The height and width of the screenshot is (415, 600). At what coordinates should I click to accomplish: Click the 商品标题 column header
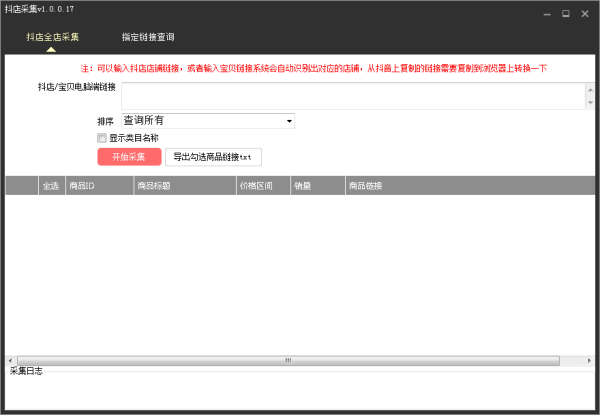pos(183,185)
